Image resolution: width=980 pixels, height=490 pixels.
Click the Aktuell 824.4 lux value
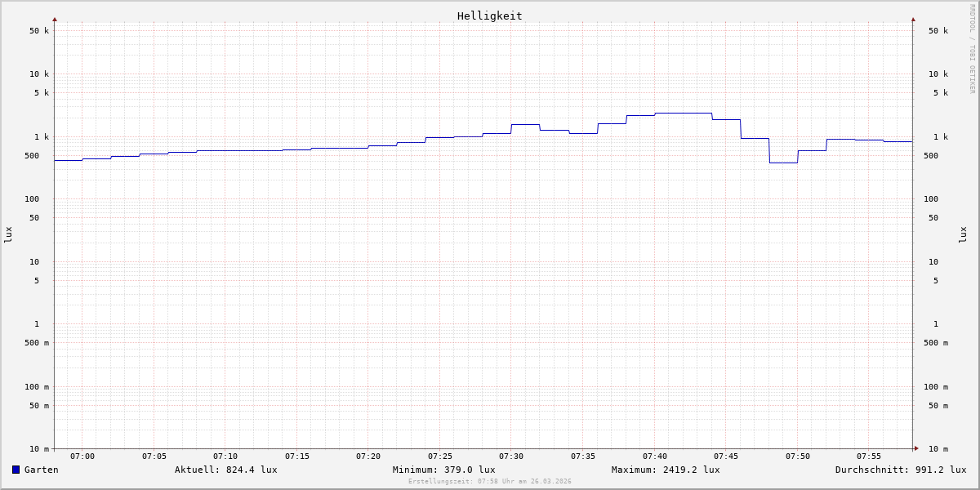point(225,470)
